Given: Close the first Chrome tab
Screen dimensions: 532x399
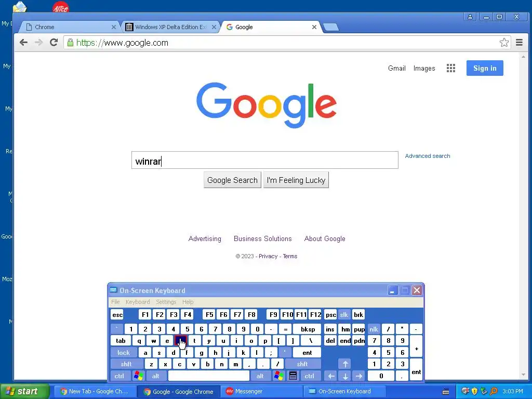Looking at the screenshot, I should tap(114, 27).
